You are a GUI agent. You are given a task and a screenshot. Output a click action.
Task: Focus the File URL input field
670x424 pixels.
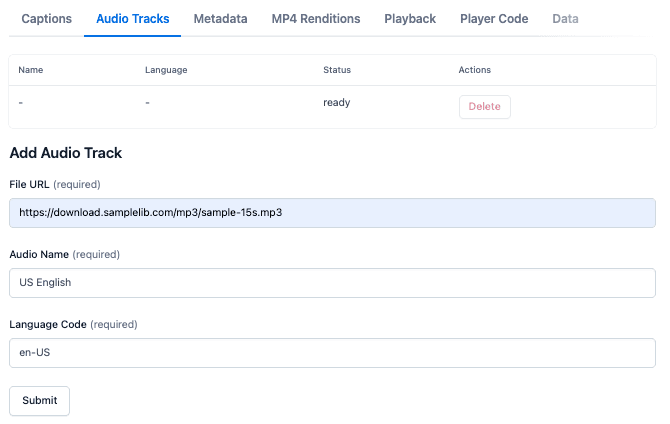coord(332,213)
